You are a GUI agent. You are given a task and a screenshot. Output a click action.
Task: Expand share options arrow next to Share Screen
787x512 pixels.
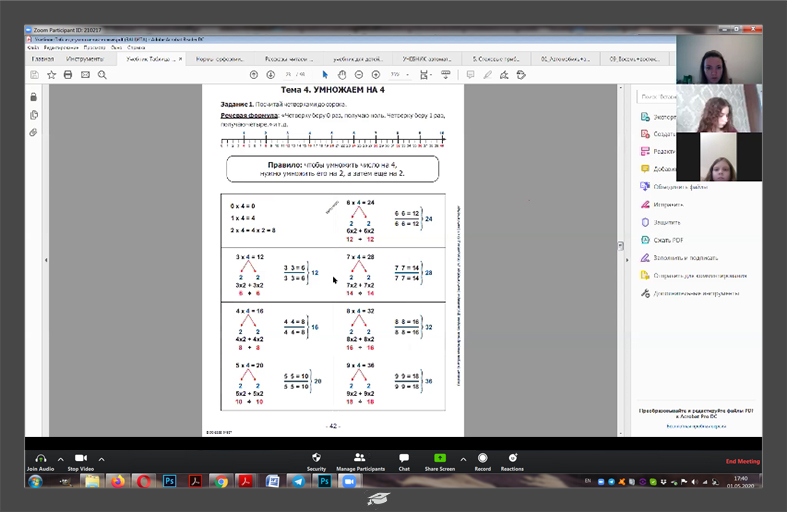click(x=463, y=459)
